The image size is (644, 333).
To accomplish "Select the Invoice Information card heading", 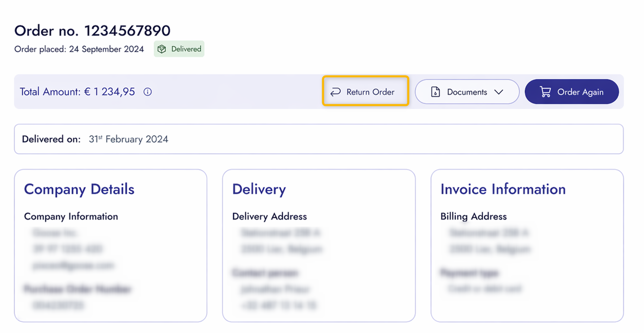I will [x=503, y=189].
